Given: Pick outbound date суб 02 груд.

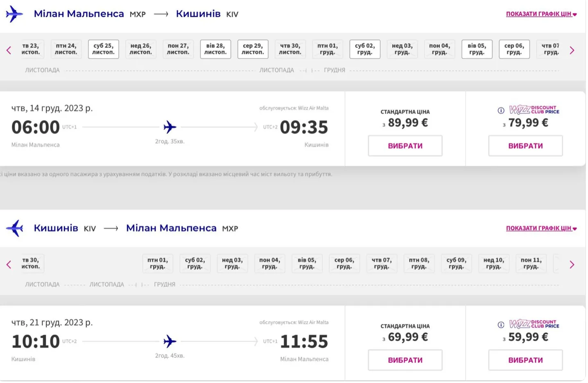Looking at the screenshot, I should (365, 49).
